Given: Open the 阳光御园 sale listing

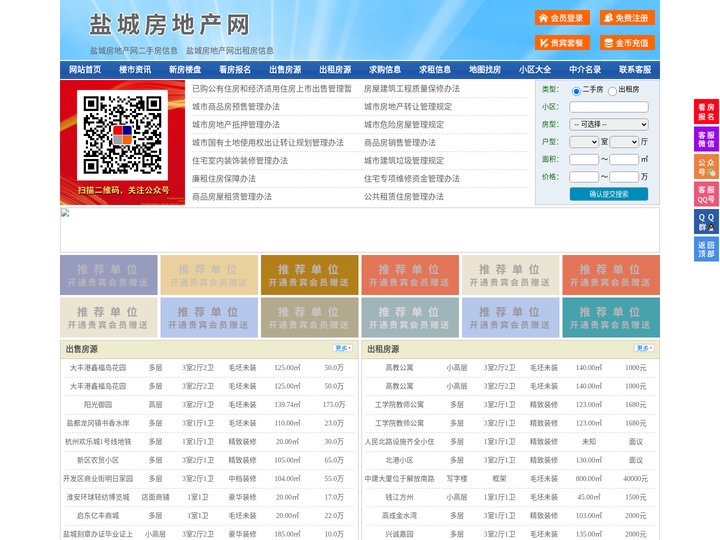Looking at the screenshot, I should point(98,405).
